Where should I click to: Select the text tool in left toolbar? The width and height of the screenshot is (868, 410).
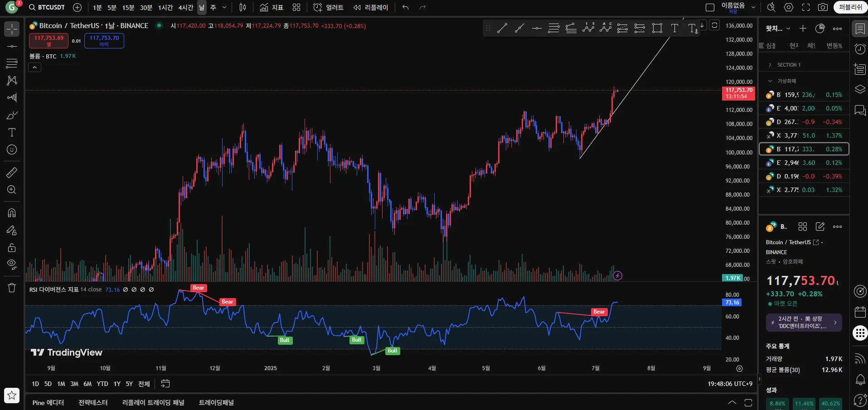12,132
